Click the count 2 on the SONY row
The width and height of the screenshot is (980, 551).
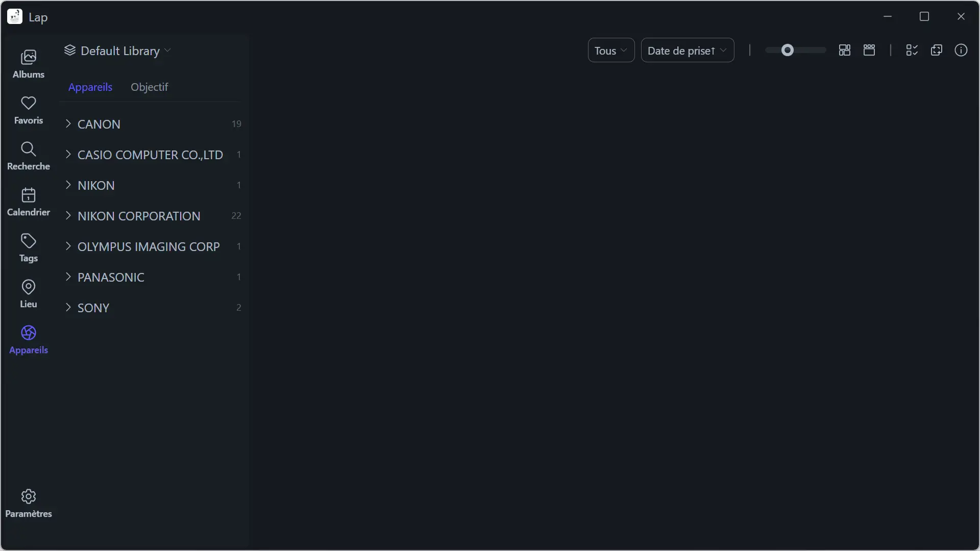239,308
